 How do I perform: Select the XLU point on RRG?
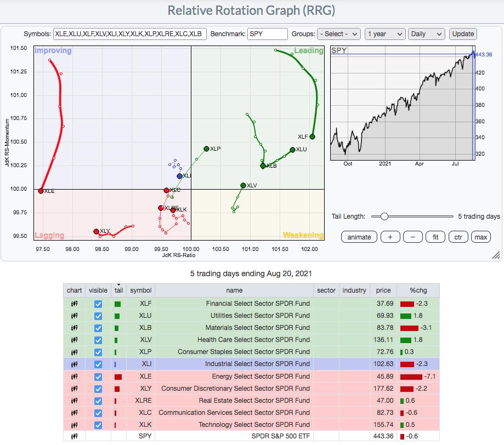pos(292,150)
